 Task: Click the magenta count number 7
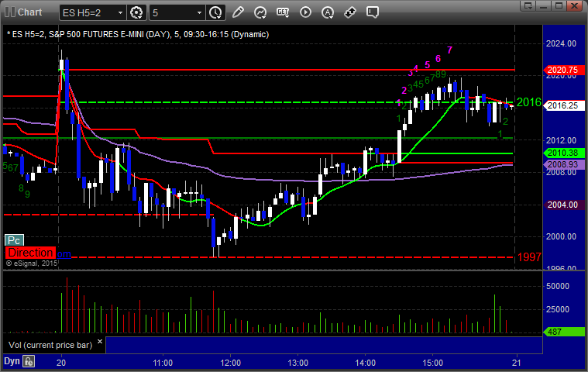[449, 50]
